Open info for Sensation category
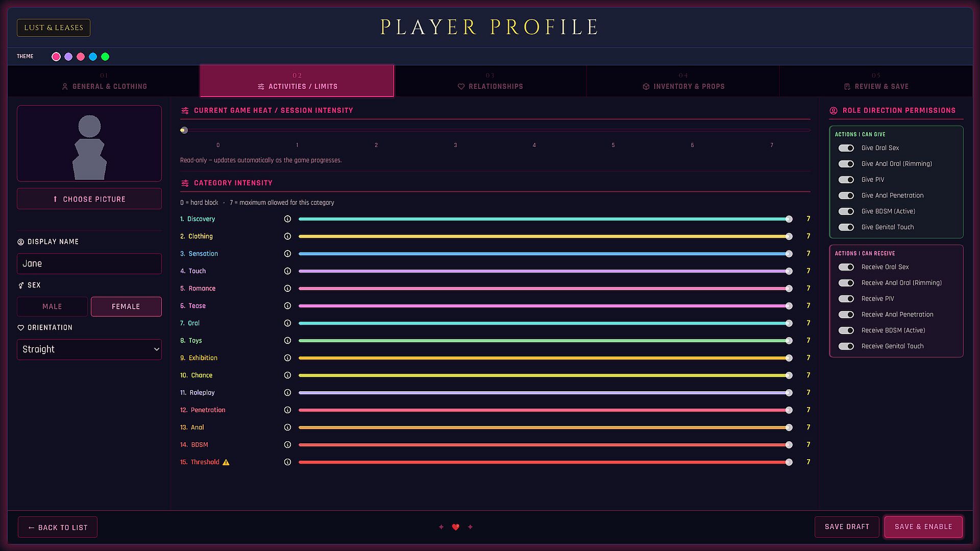Viewport: 980px width, 551px height. [287, 254]
